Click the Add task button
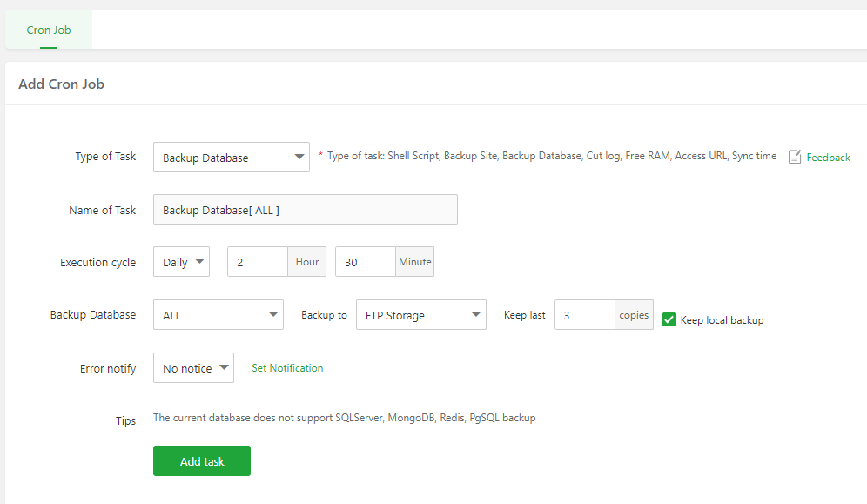The width and height of the screenshot is (867, 504). click(x=202, y=460)
